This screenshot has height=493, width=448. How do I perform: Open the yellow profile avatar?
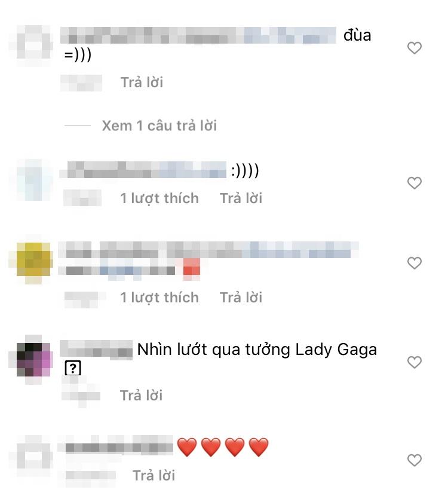(33, 260)
